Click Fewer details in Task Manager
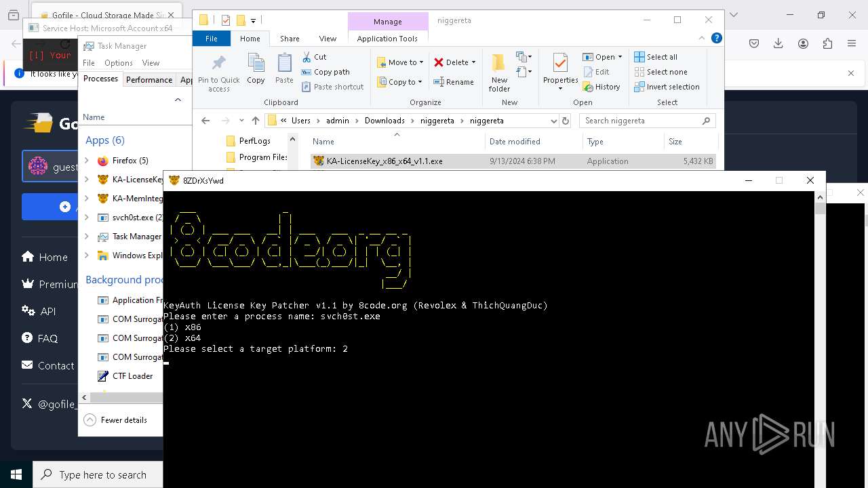The height and width of the screenshot is (488, 868). 115,420
